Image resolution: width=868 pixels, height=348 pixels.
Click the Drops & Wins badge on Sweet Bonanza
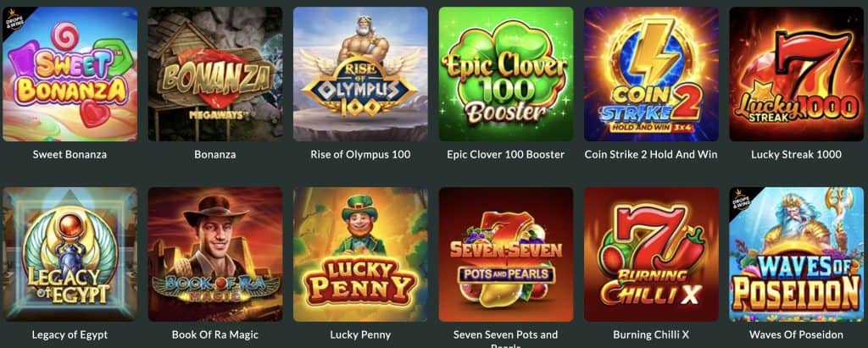[12, 17]
